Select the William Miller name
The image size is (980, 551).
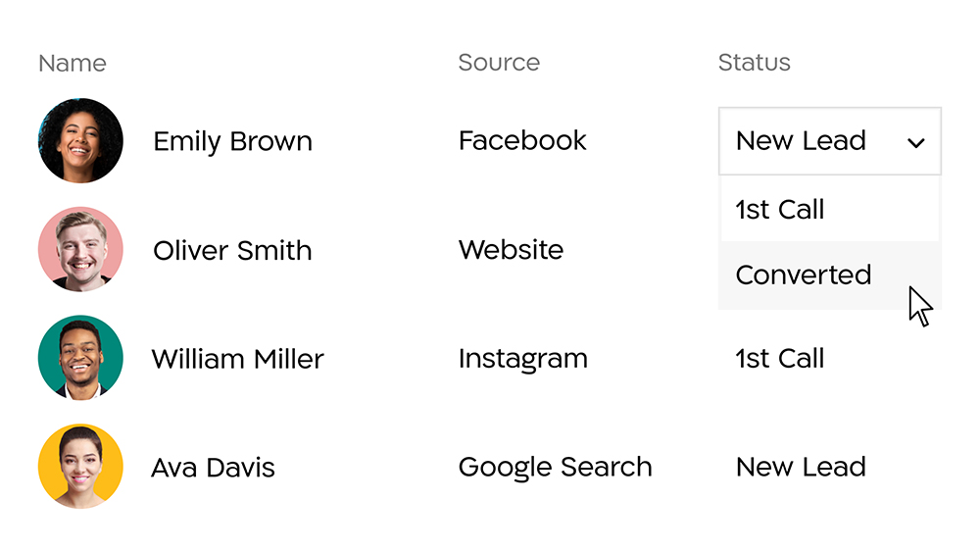pos(237,359)
